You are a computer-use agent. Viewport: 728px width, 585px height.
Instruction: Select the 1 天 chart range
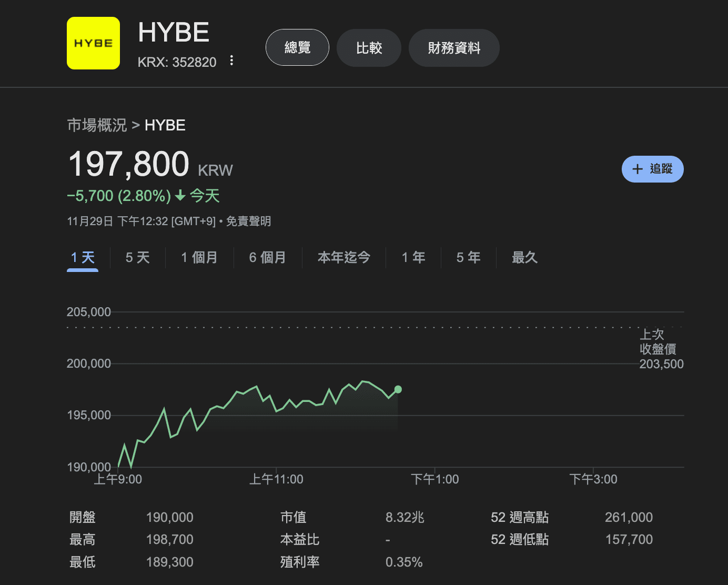click(x=83, y=257)
